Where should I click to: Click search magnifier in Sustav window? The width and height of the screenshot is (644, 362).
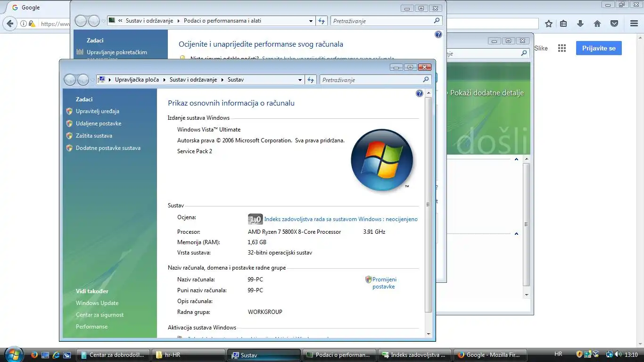(426, 80)
